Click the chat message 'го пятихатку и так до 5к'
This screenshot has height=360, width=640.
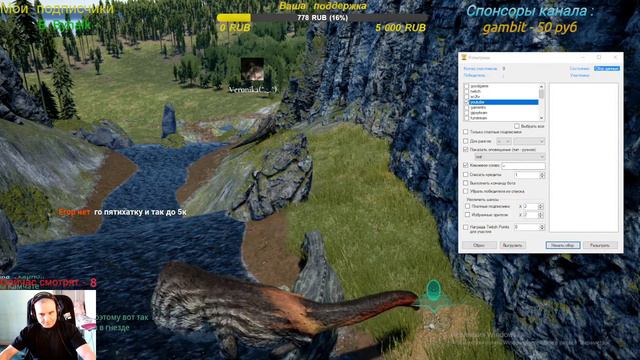(140, 212)
